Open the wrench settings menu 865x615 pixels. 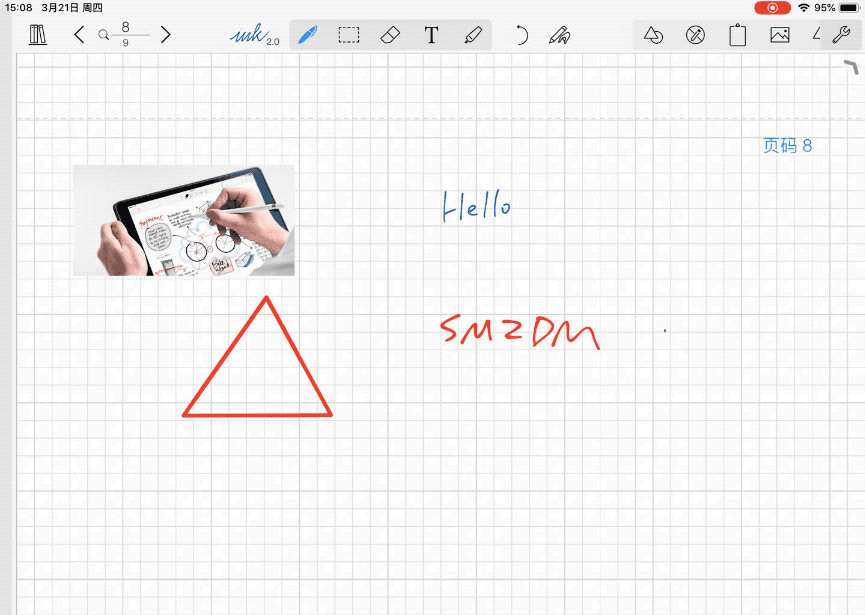tap(841, 35)
